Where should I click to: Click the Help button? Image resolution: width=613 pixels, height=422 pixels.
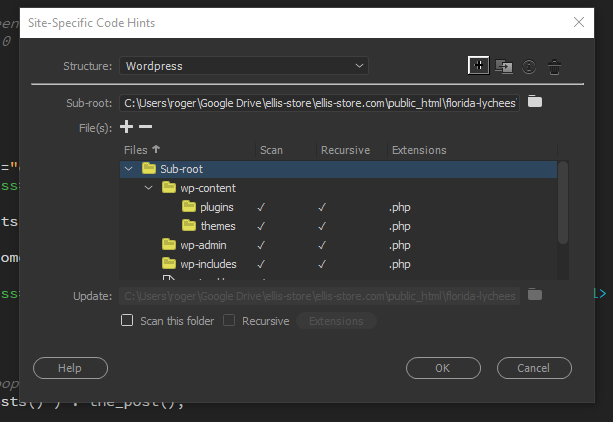[70, 368]
